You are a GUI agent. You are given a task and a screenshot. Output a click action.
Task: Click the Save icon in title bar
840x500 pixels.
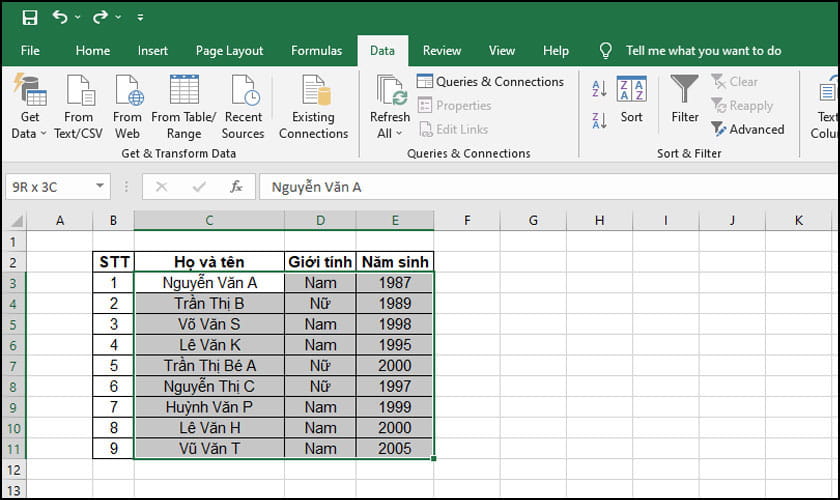(x=29, y=17)
